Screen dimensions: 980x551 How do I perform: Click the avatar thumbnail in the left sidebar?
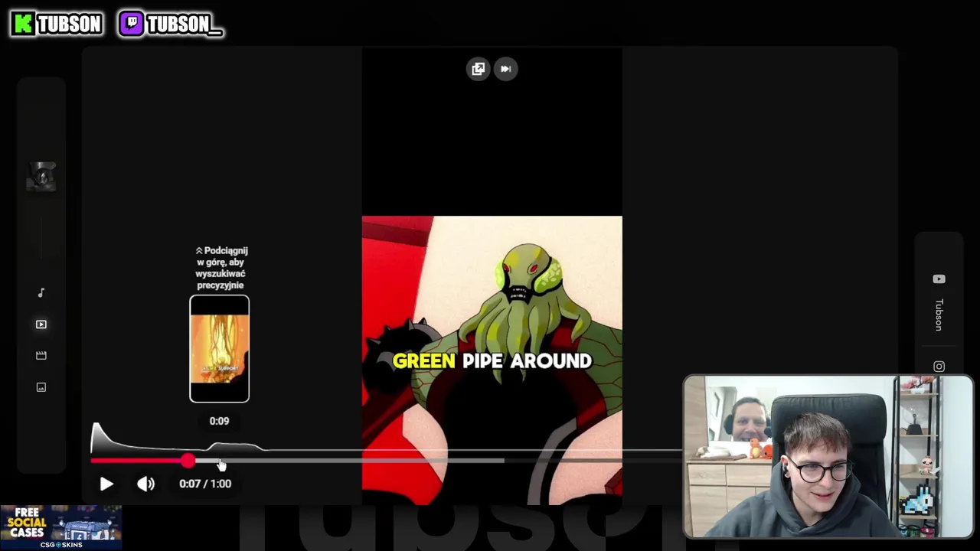tap(41, 176)
